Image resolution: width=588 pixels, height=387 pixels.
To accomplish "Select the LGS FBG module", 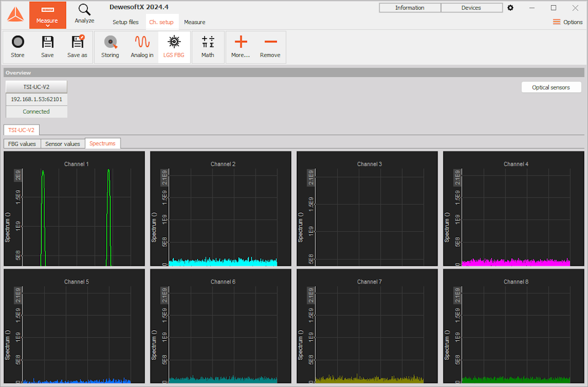I will tap(173, 47).
